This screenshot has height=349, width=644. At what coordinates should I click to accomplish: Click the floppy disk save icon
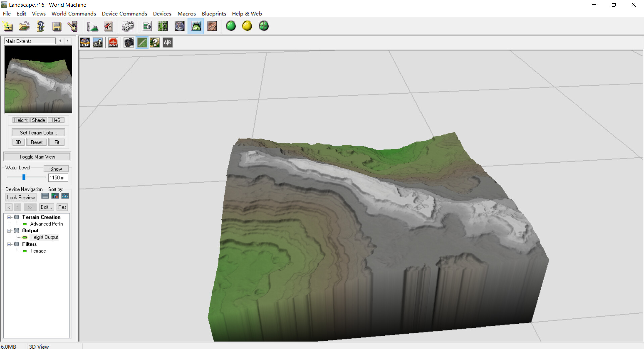pyautogui.click(x=57, y=26)
